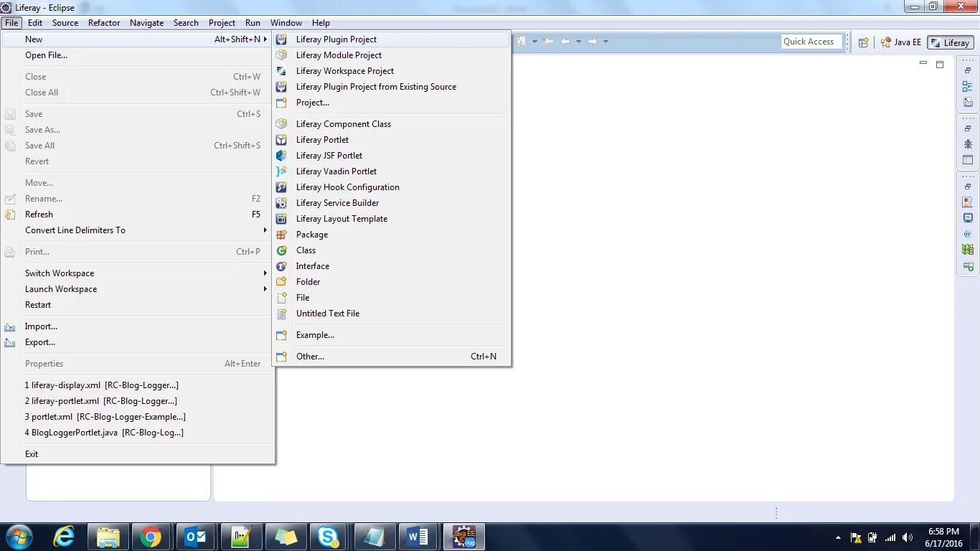The height and width of the screenshot is (551, 980).
Task: Create a new Interface
Action: pyautogui.click(x=391, y=266)
